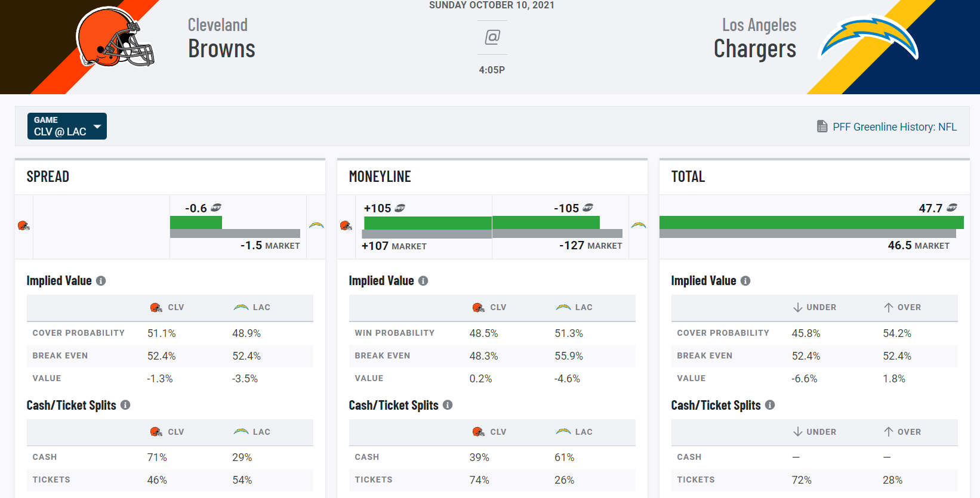
Task: Click the 4:05P game time
Action: coord(492,70)
